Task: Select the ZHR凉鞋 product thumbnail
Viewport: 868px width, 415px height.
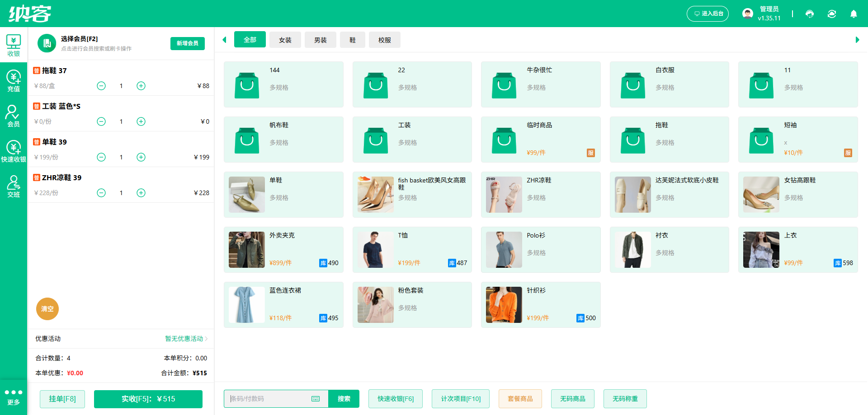Action: pyautogui.click(x=504, y=195)
